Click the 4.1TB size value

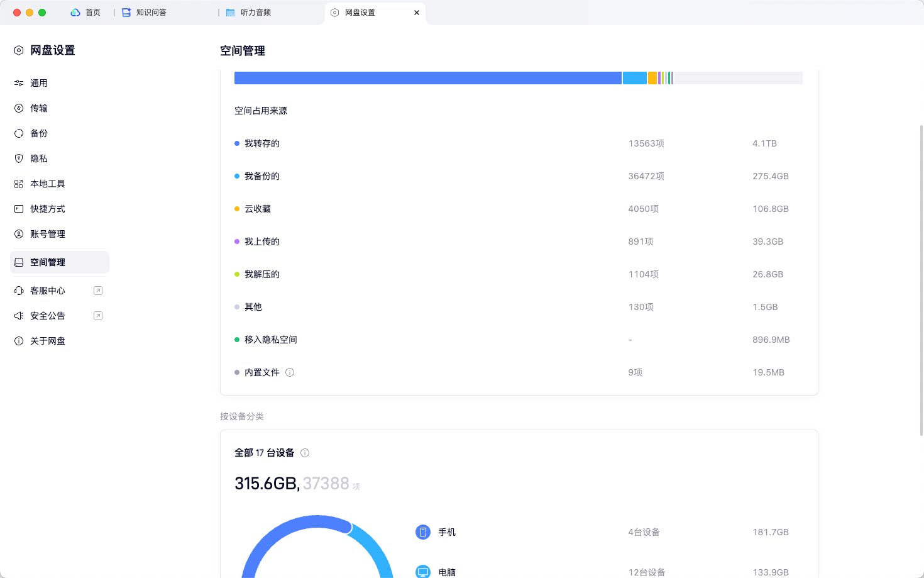coord(765,143)
